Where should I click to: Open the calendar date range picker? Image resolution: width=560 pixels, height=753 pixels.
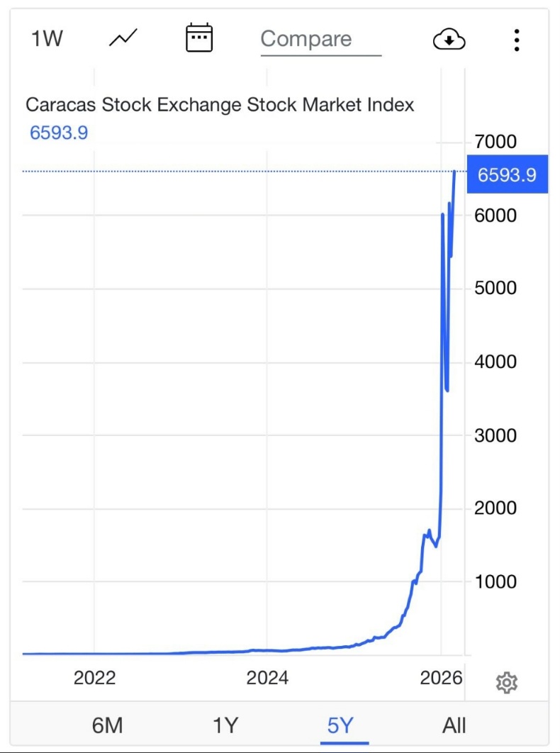pyautogui.click(x=199, y=38)
